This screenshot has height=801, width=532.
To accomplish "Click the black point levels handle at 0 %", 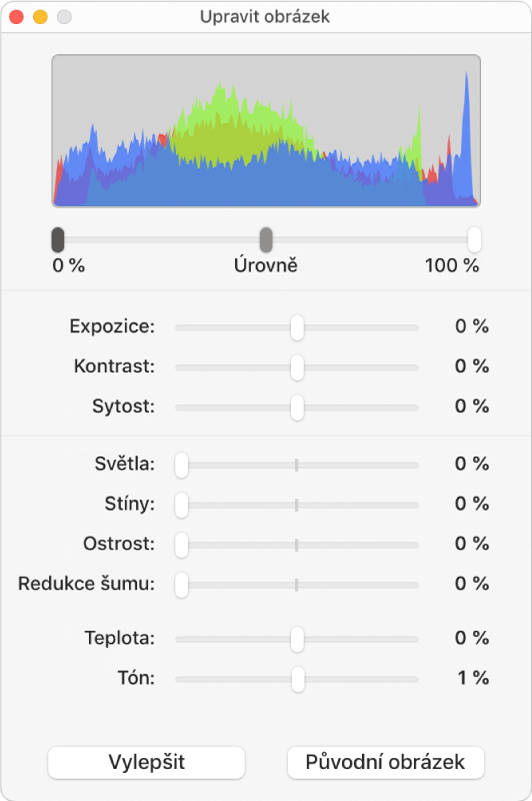I will point(58,240).
